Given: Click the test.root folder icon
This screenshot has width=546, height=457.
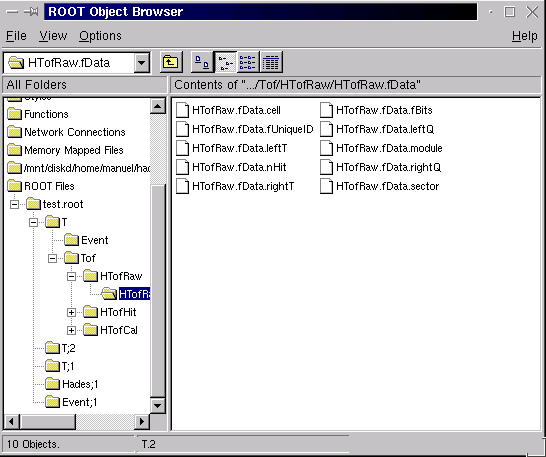Looking at the screenshot, I should (33, 204).
